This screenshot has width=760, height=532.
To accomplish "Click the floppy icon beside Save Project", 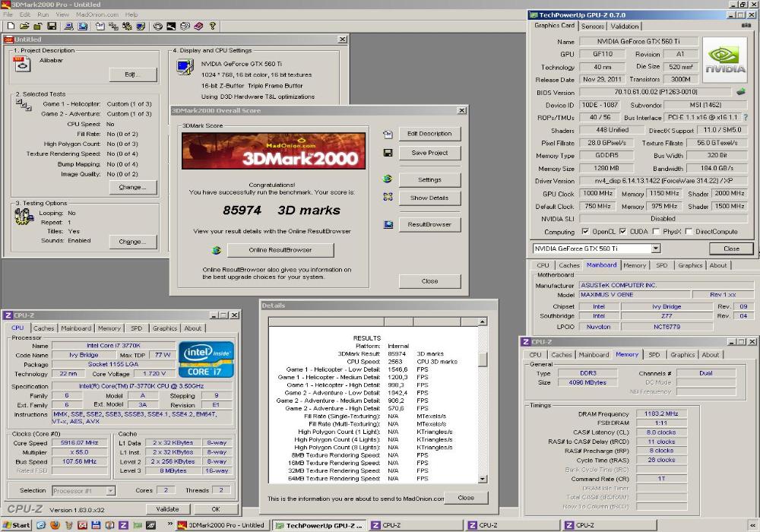I will coord(388,153).
